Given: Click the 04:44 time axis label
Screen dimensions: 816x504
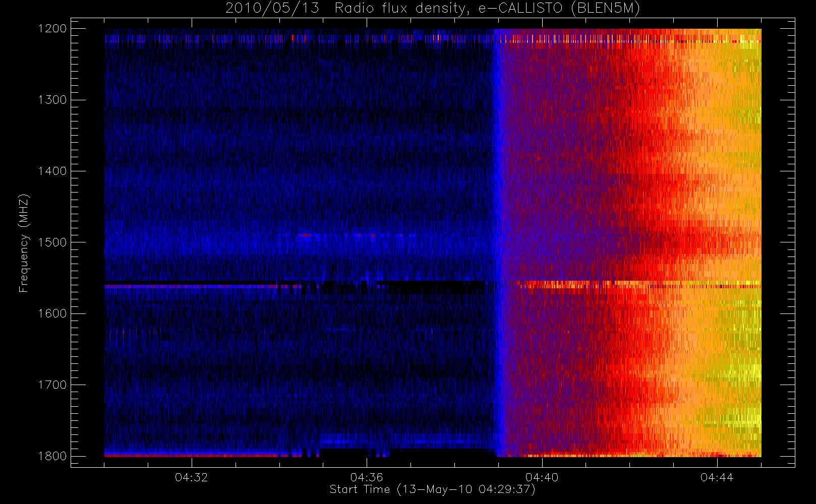Looking at the screenshot, I should pos(717,477).
